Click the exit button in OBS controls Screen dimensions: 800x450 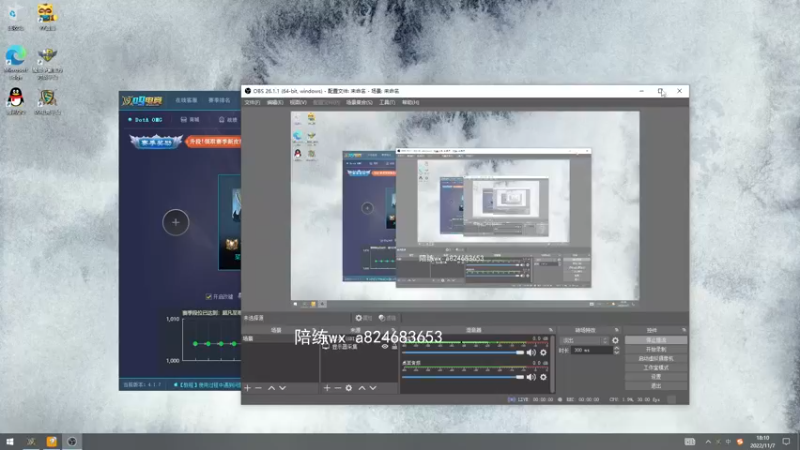click(x=656, y=386)
